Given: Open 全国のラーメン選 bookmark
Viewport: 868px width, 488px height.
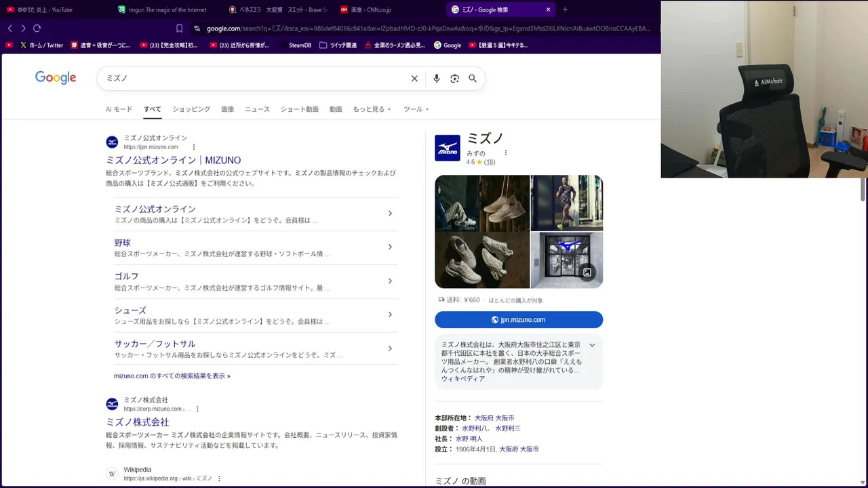Looking at the screenshot, I should click(395, 45).
